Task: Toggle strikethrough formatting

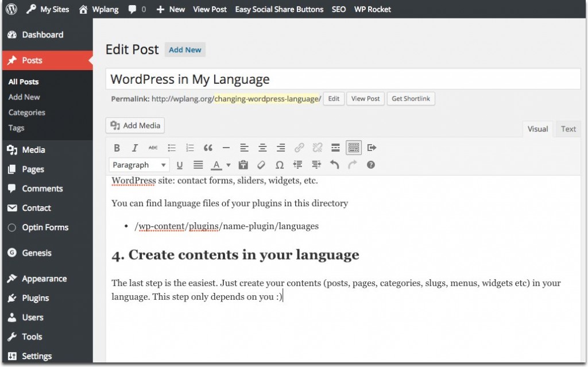Action: coord(153,148)
